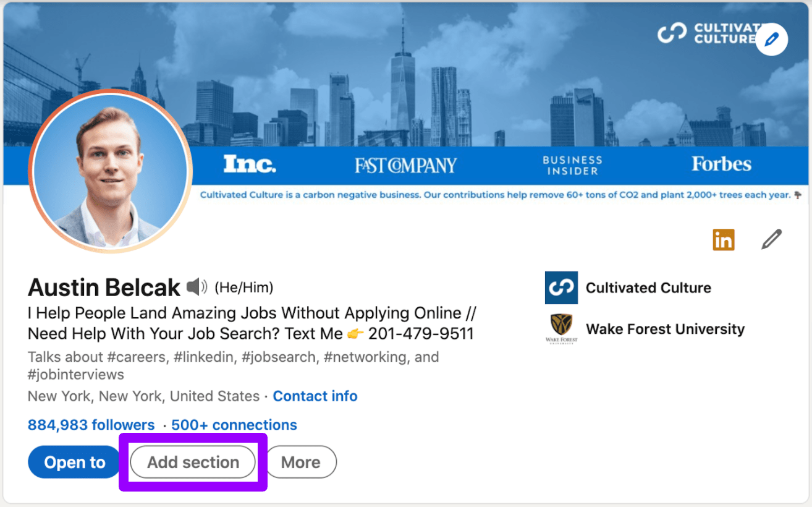Open Austin Belcak's profile photo

pyautogui.click(x=111, y=171)
